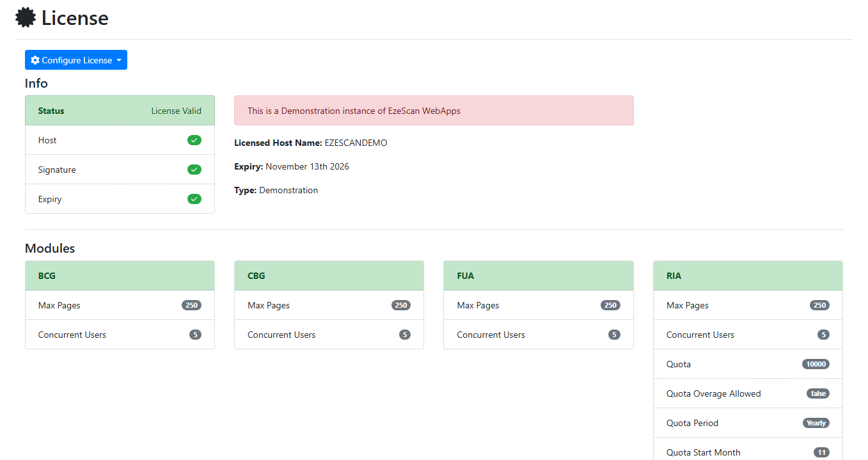Click the green checkmark next to Signature

point(194,170)
